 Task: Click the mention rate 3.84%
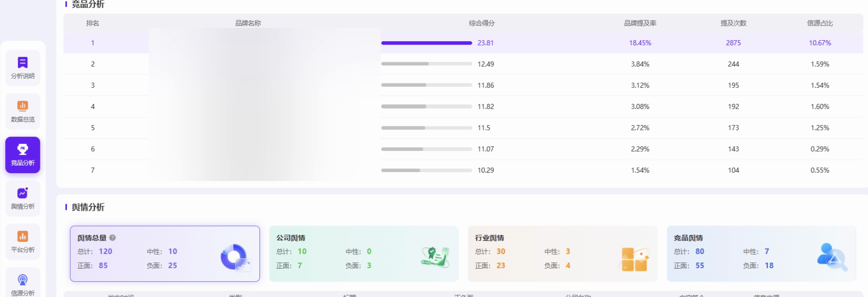coord(640,64)
